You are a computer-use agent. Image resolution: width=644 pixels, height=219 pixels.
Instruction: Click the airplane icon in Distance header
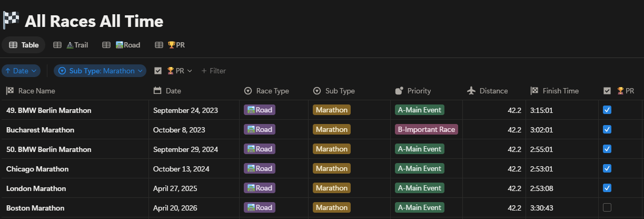point(471,91)
